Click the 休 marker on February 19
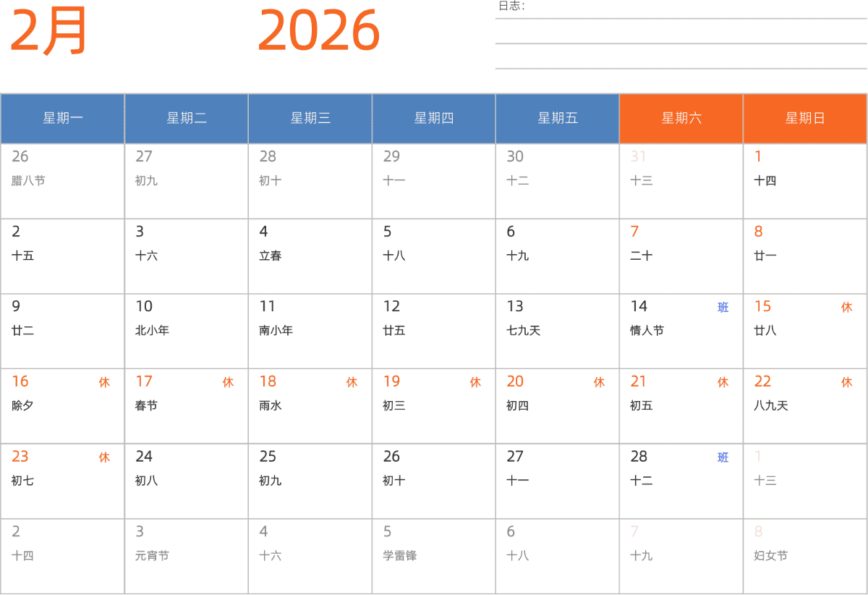Screen dimensions: 868x595 (x=475, y=382)
